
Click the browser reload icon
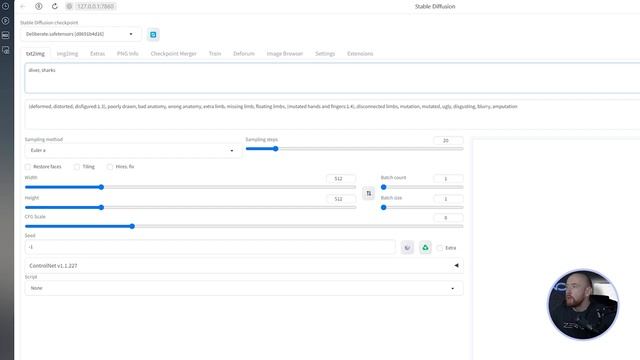[x=55, y=6]
